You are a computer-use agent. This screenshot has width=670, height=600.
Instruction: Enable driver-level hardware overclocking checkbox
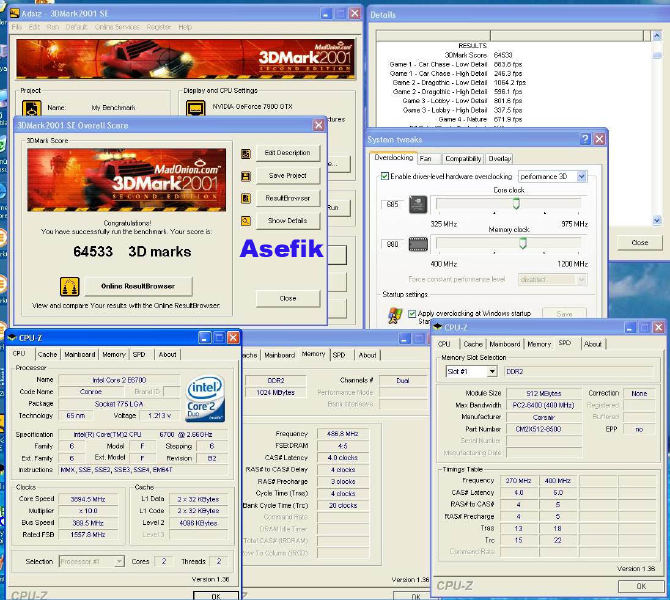[385, 176]
